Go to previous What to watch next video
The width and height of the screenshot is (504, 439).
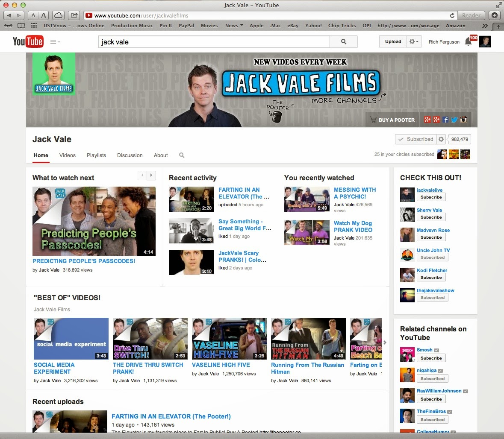point(142,176)
